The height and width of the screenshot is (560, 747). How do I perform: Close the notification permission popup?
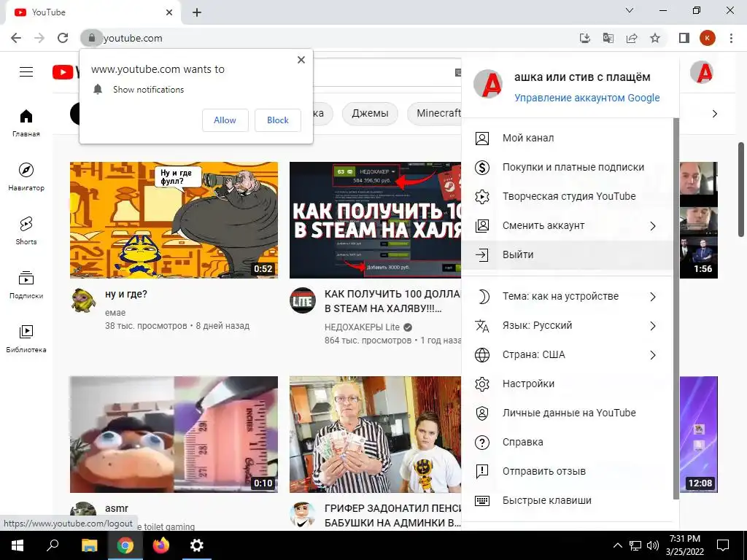[301, 60]
